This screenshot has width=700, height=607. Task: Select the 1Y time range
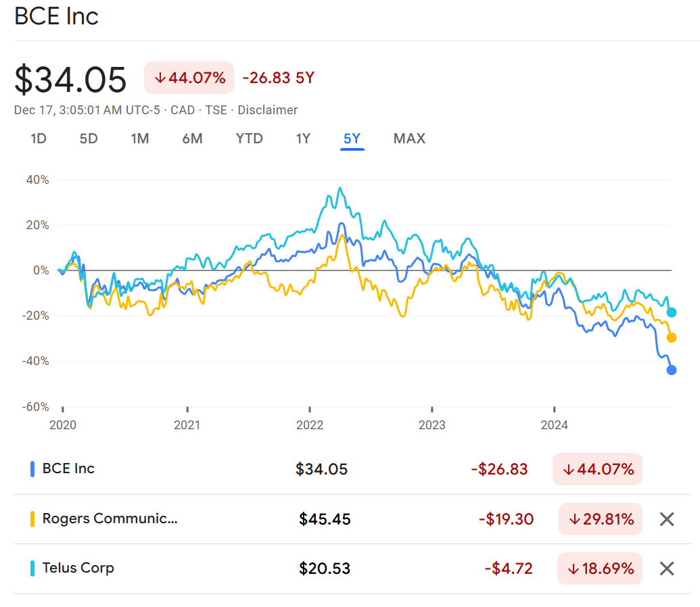click(303, 139)
